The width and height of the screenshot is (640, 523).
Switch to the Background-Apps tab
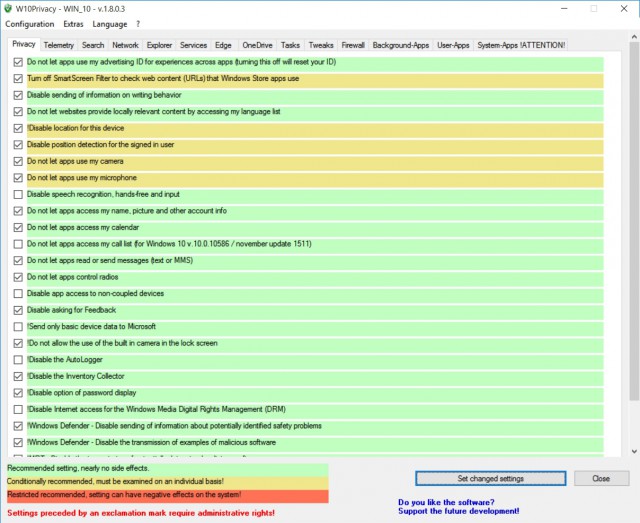tap(400, 45)
